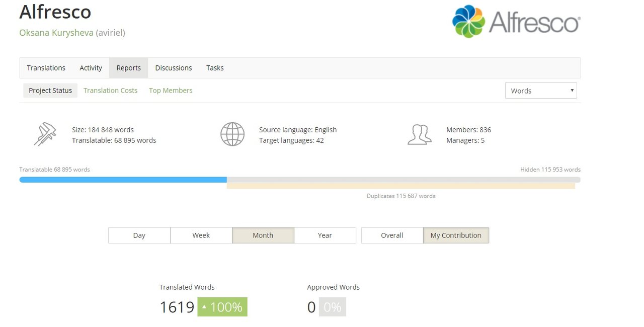The height and width of the screenshot is (327, 644).
Task: Open Translation Costs report
Action: 110,91
